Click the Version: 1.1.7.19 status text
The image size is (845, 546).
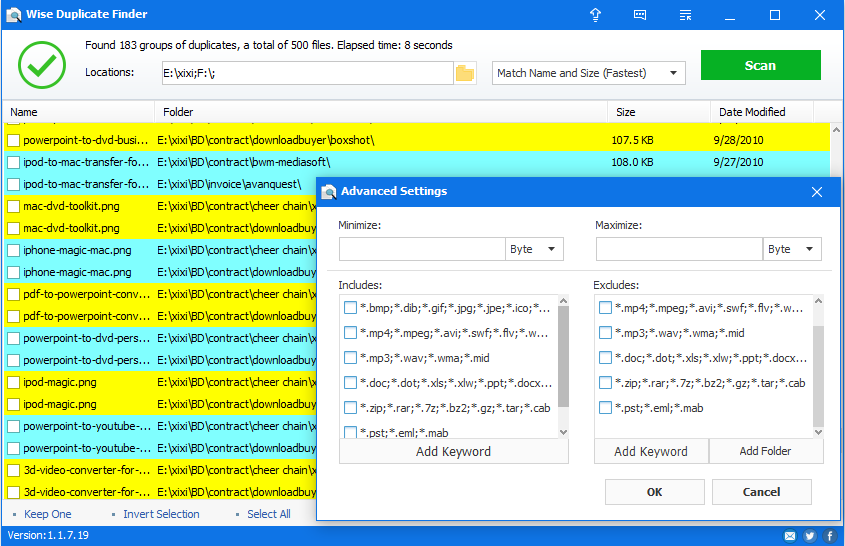click(x=48, y=535)
